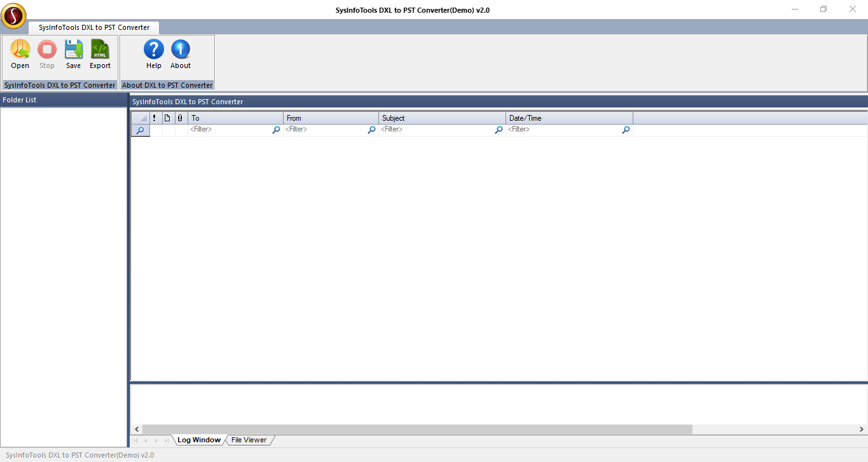Image resolution: width=868 pixels, height=462 pixels.
Task: Sort by the To column header
Action: tap(236, 118)
